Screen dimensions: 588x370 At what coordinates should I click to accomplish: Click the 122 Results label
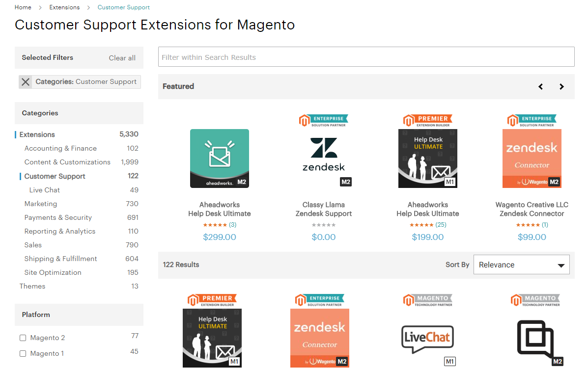(x=181, y=265)
